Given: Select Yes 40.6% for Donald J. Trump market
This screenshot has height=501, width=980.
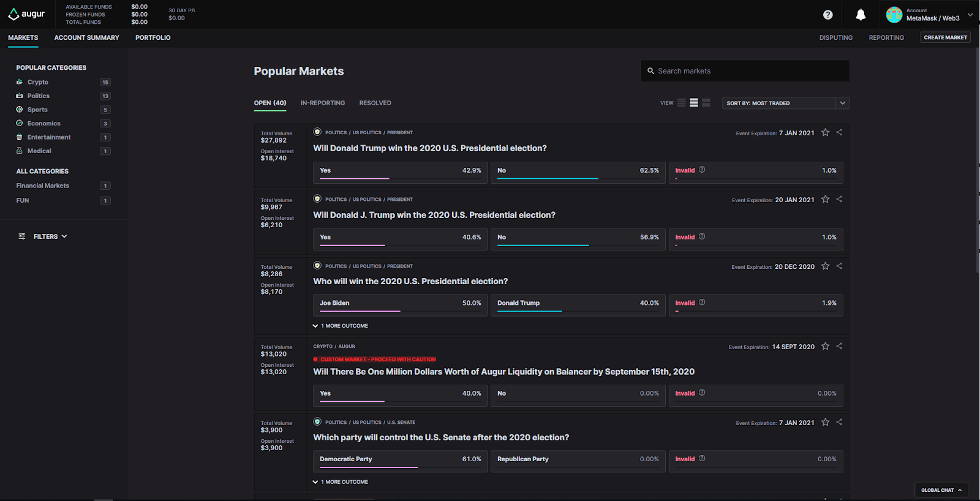Looking at the screenshot, I should (401, 239).
